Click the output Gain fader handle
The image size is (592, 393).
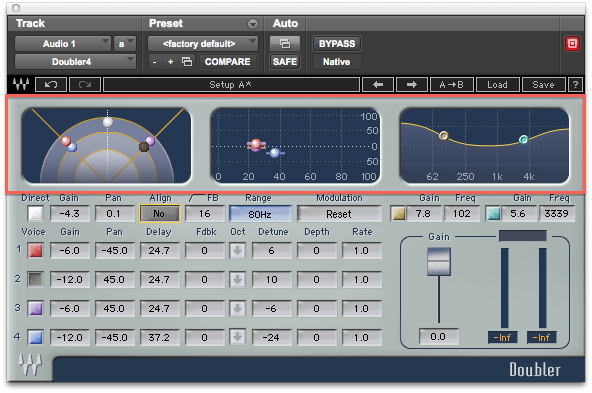(x=439, y=262)
